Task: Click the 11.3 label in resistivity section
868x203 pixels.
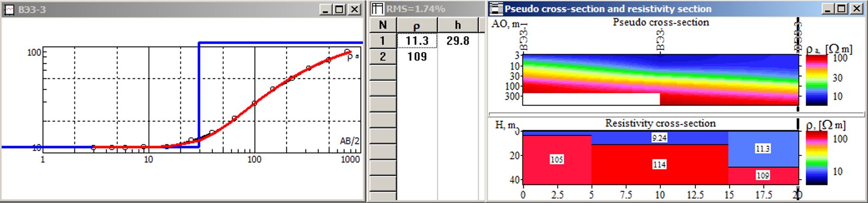Action: pyautogui.click(x=762, y=149)
